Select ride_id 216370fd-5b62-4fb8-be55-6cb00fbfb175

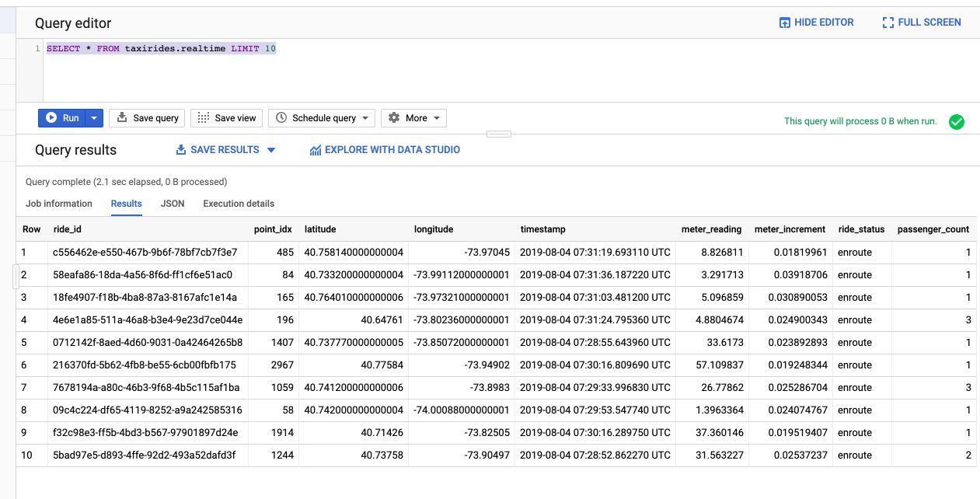144,365
